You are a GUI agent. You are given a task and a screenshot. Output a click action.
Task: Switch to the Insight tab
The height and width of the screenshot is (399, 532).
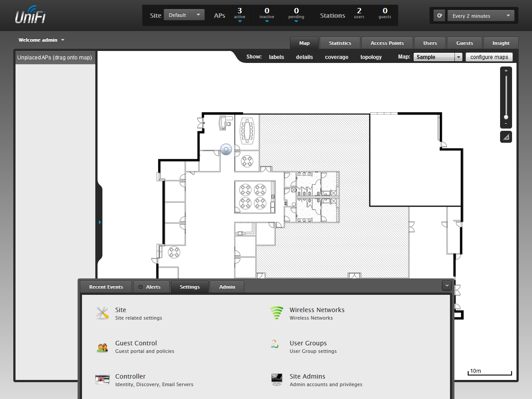[x=501, y=43]
